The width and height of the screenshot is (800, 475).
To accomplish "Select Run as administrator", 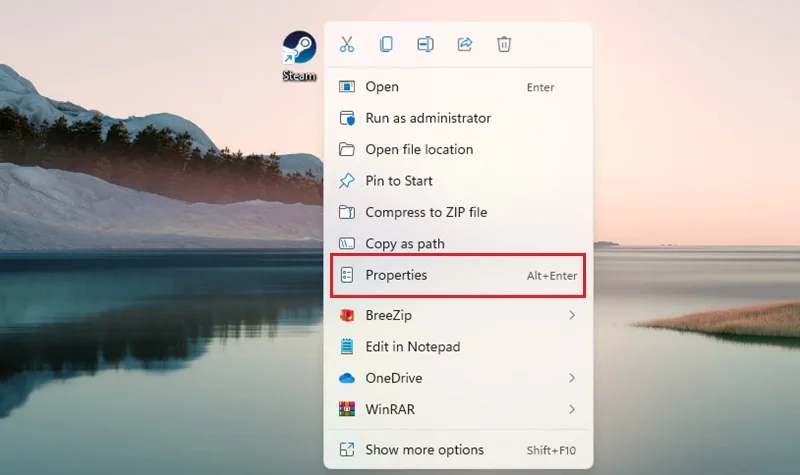I will point(458,118).
